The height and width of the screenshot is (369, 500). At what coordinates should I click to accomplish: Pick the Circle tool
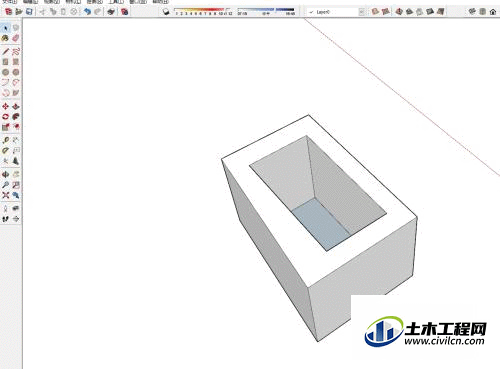(x=5, y=72)
